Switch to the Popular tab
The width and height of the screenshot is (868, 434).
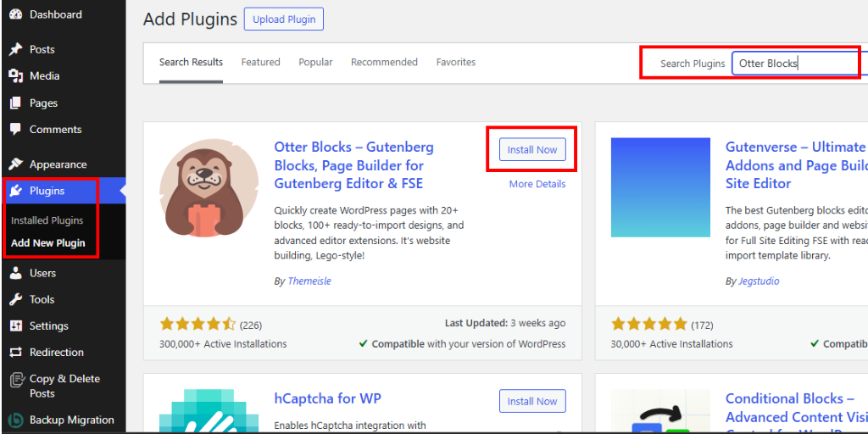[315, 63]
